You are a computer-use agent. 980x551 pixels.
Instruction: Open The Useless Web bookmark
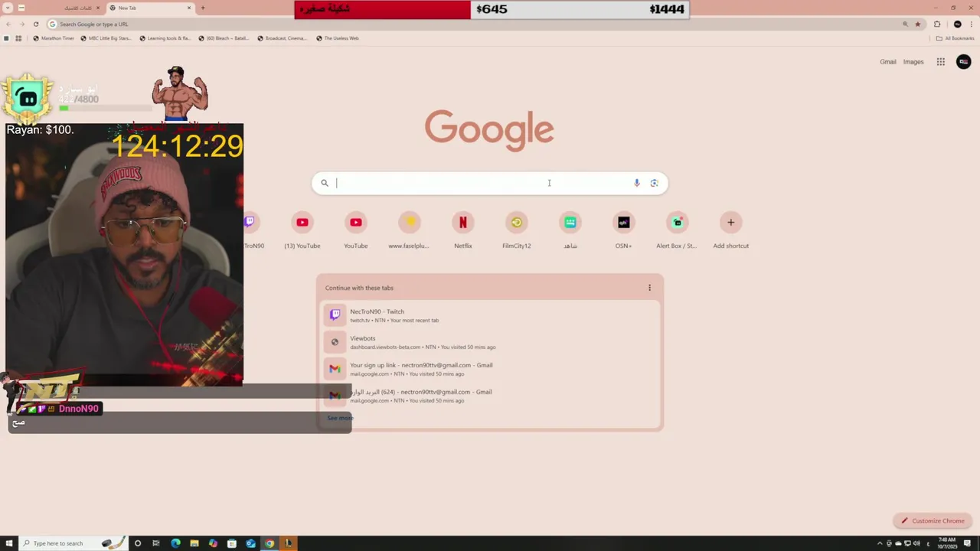(338, 38)
